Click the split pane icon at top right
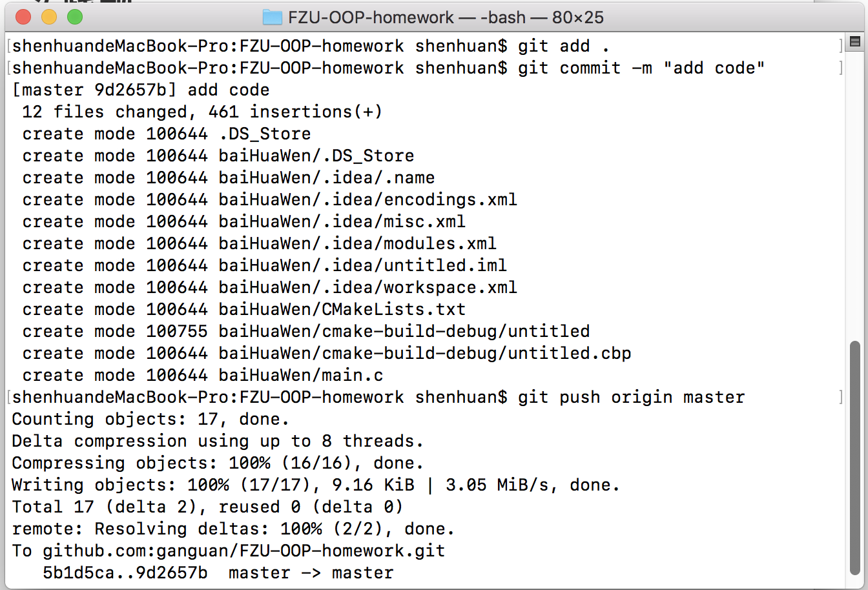This screenshot has height=590, width=868. [x=855, y=43]
